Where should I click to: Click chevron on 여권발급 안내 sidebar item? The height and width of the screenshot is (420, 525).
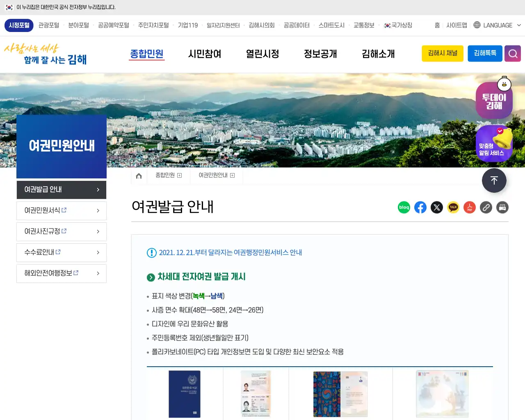[98, 190]
